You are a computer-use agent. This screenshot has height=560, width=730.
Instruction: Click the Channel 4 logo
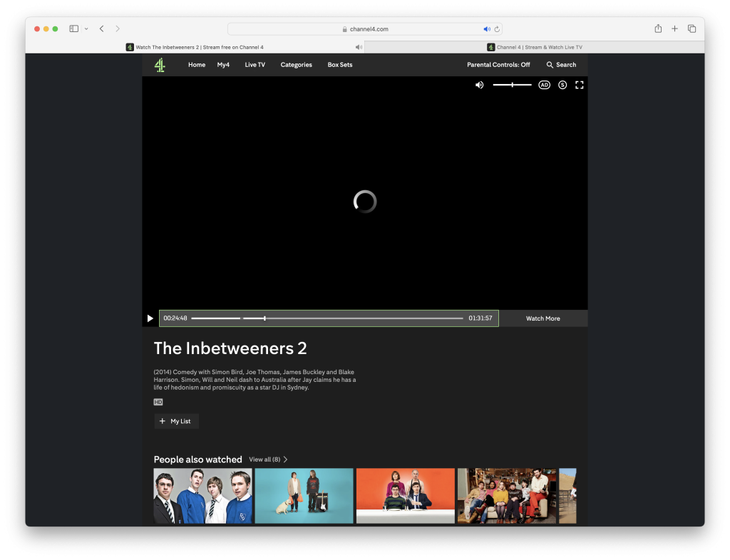pyautogui.click(x=160, y=65)
